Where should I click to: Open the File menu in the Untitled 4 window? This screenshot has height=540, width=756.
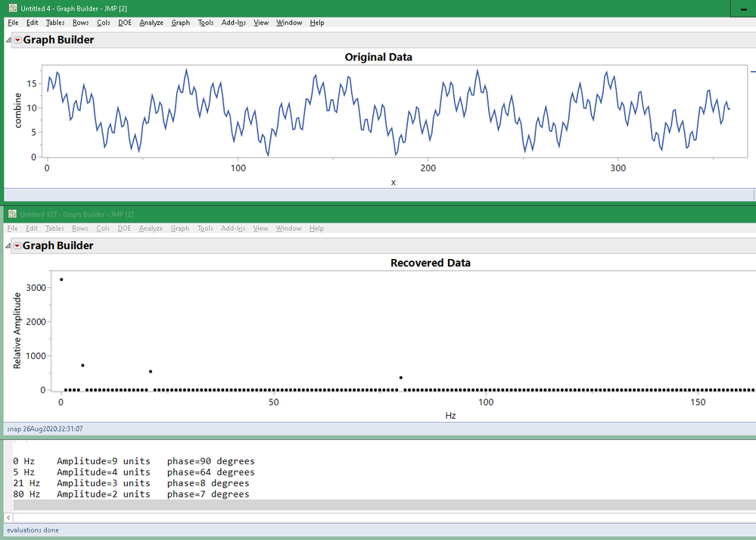13,23
